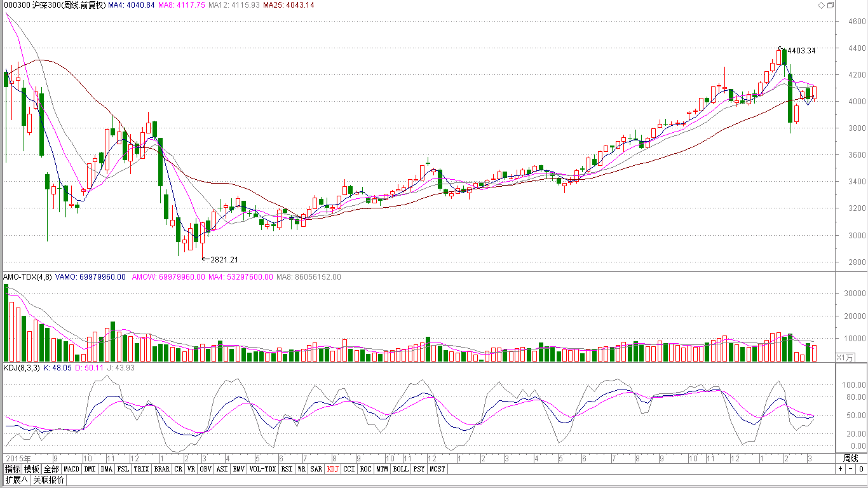Switch indicator to DMA
868x488 pixels.
pos(106,469)
